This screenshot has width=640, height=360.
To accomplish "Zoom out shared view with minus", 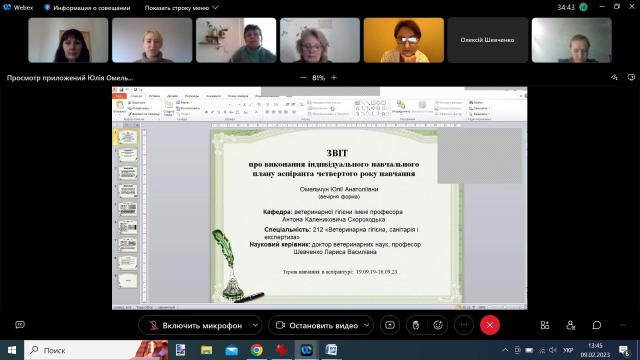I will [303, 78].
